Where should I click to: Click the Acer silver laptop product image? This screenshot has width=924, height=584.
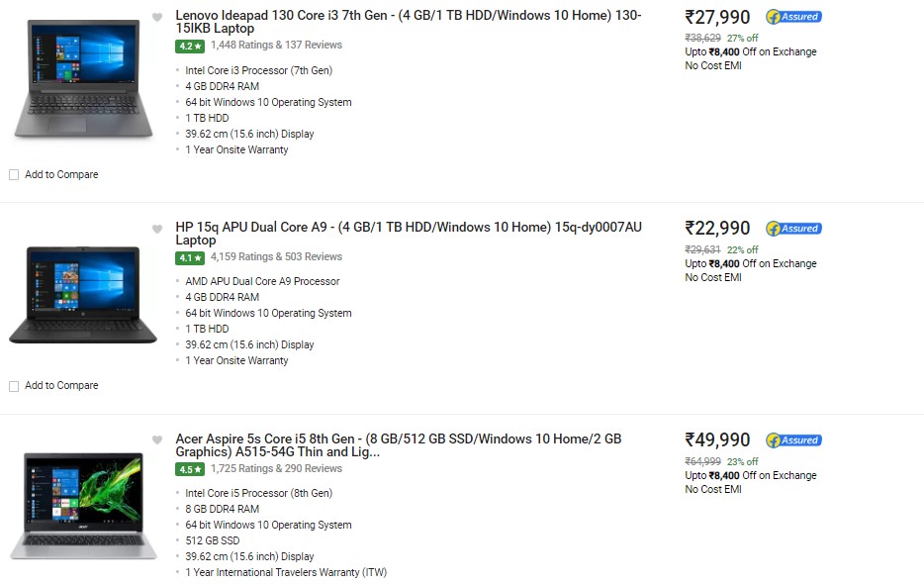pyautogui.click(x=83, y=506)
